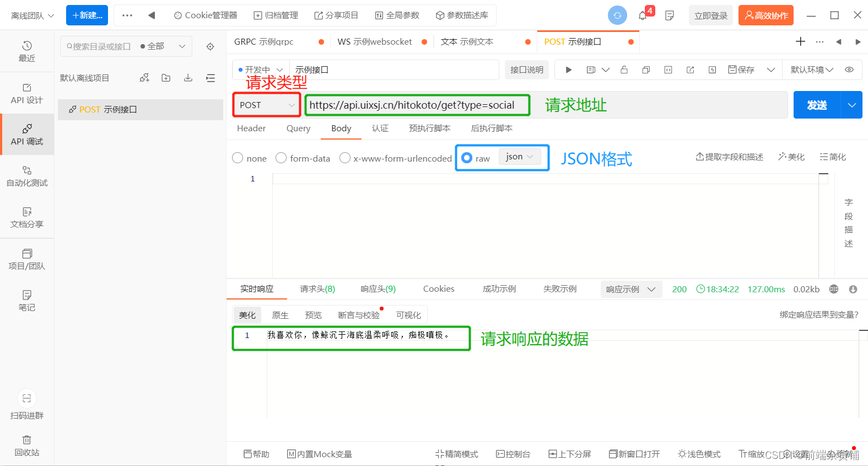Open the POST request method dropdown
The width and height of the screenshot is (868, 466).
click(x=267, y=105)
